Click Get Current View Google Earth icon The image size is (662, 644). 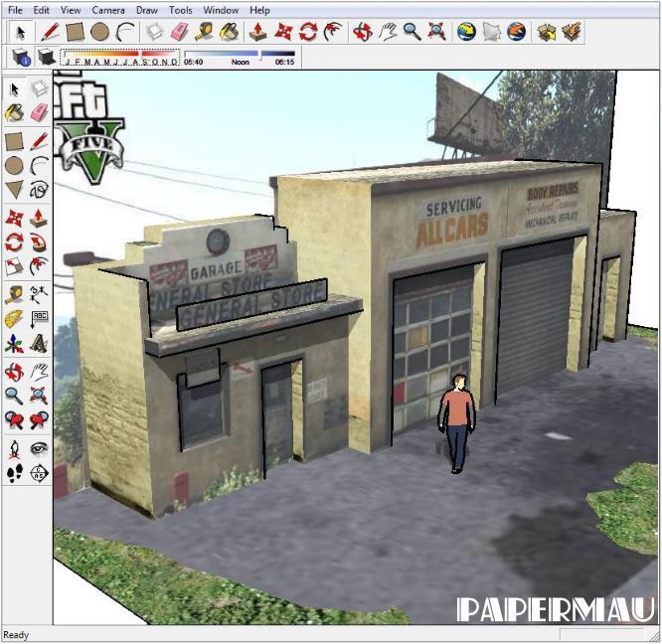467,32
